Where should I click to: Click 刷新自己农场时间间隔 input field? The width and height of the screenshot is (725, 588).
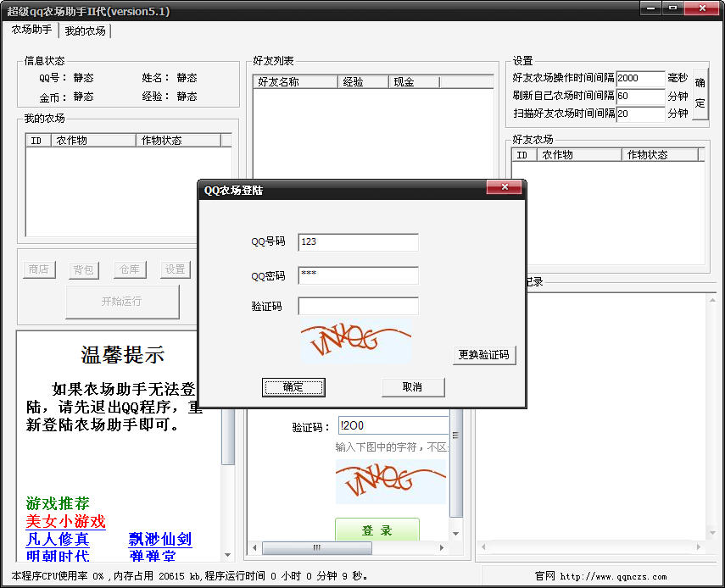(640, 96)
